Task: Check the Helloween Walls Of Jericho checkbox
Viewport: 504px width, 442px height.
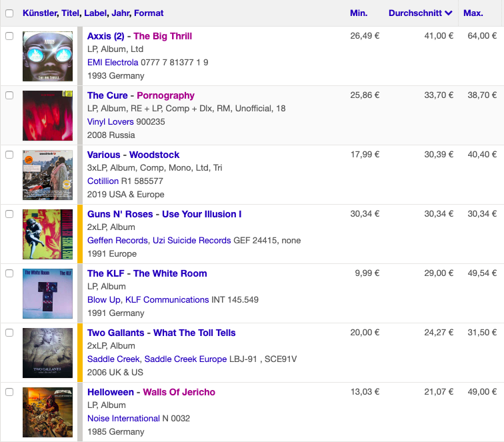Action: 9,392
